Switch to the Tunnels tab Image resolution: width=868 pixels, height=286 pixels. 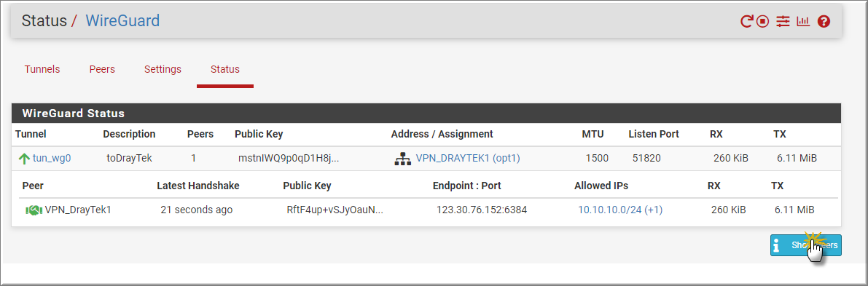(42, 69)
